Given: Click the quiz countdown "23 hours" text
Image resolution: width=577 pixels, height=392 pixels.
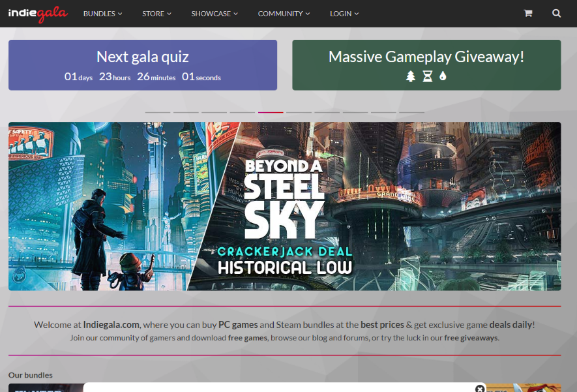Looking at the screenshot, I should (x=115, y=76).
